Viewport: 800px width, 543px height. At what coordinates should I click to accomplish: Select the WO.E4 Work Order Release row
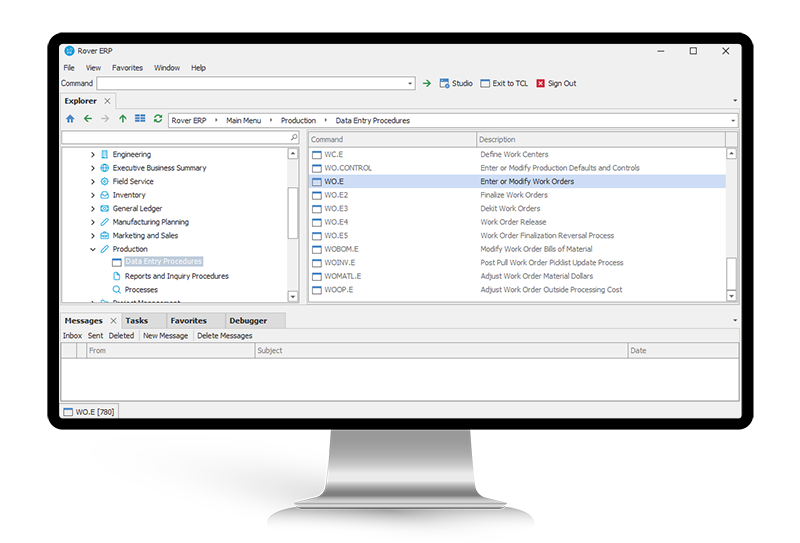coord(517,222)
